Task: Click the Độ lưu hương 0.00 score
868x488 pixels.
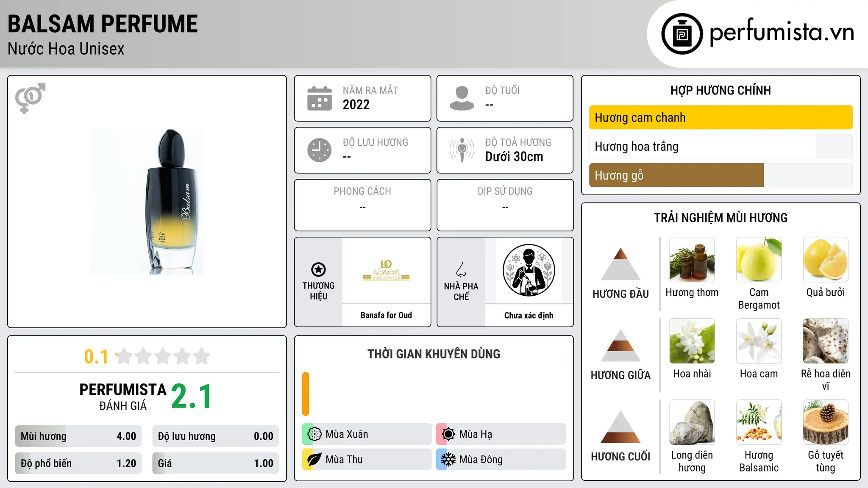Action: click(x=215, y=436)
